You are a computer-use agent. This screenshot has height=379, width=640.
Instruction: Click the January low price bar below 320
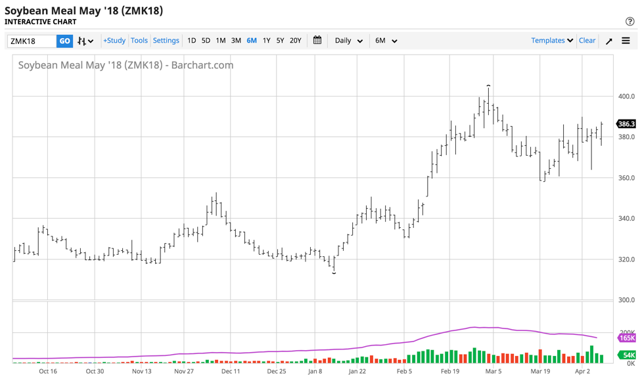[x=334, y=265]
